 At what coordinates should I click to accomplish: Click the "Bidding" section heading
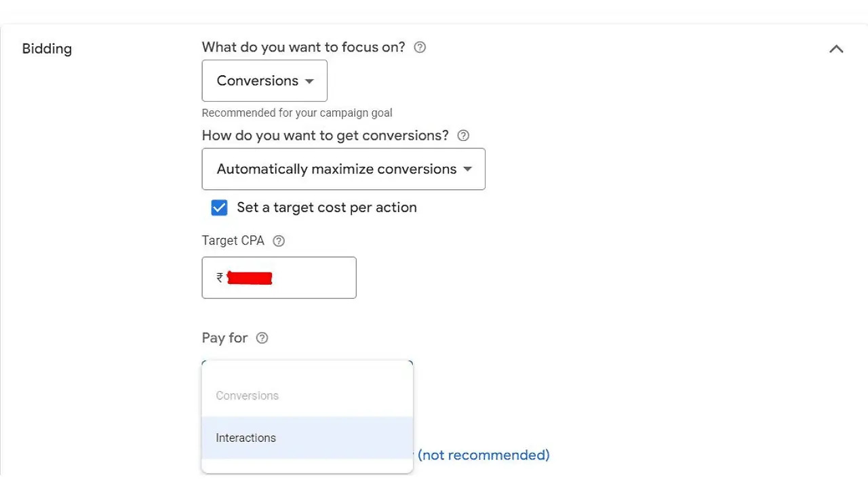point(47,49)
